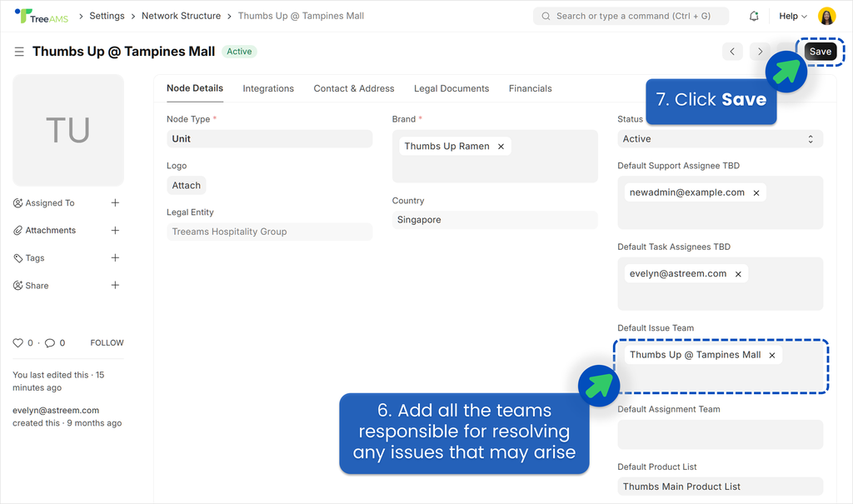
Task: Go to next record arrow
Action: click(760, 52)
